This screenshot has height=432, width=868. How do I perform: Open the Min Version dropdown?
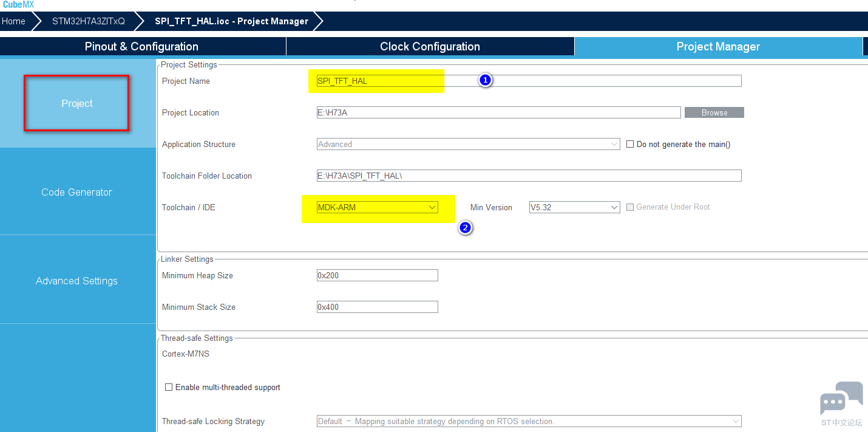tap(574, 207)
